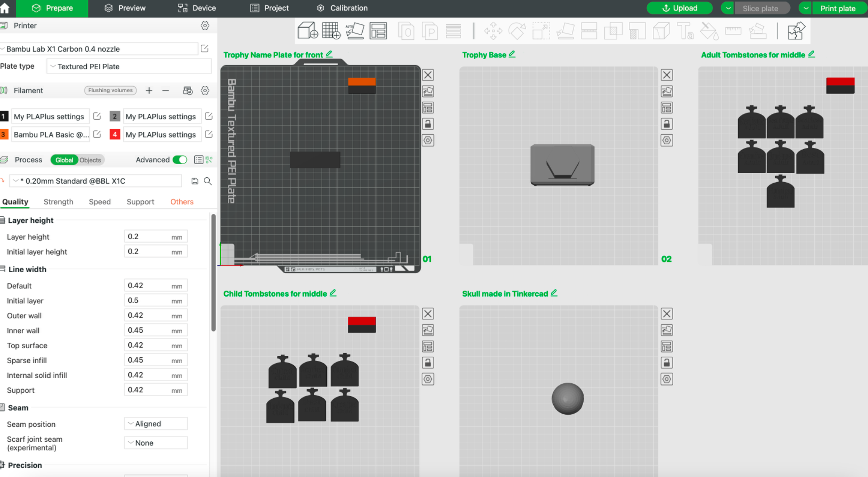Expand the printer preset dropdown
The height and width of the screenshot is (477, 868).
99,49
